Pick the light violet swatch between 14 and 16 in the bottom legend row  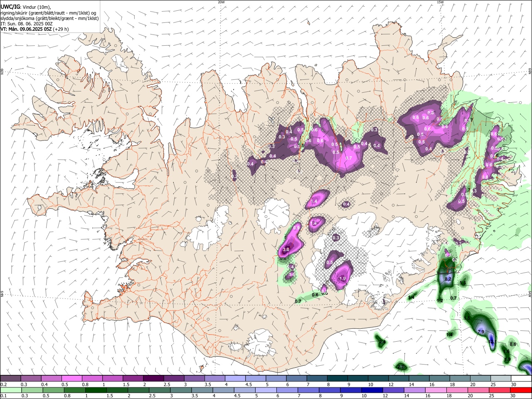coord(414,390)
